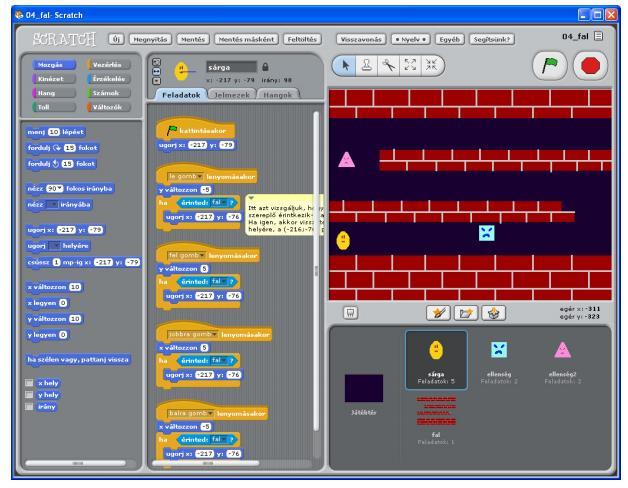The image size is (628, 488).
Task: Select the ellenség2 sprite thumbnail
Action: [562, 360]
